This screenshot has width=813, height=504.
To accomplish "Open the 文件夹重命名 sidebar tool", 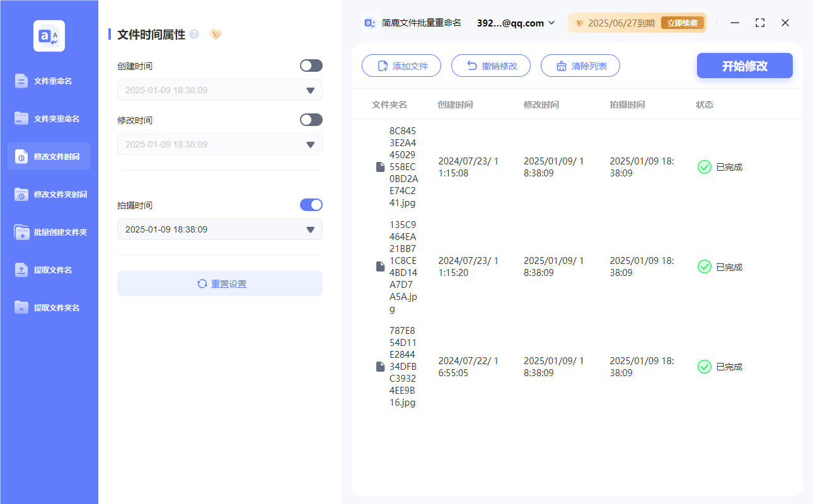I will point(49,118).
